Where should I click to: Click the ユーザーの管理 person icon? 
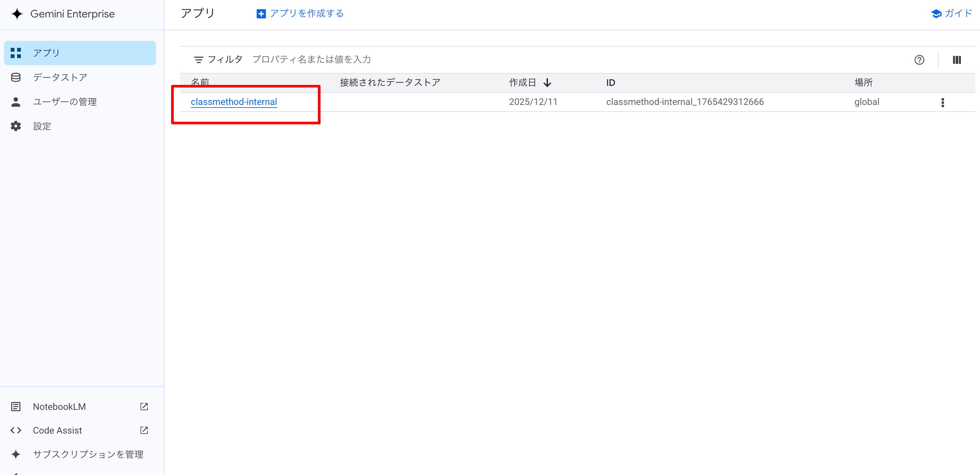click(15, 102)
